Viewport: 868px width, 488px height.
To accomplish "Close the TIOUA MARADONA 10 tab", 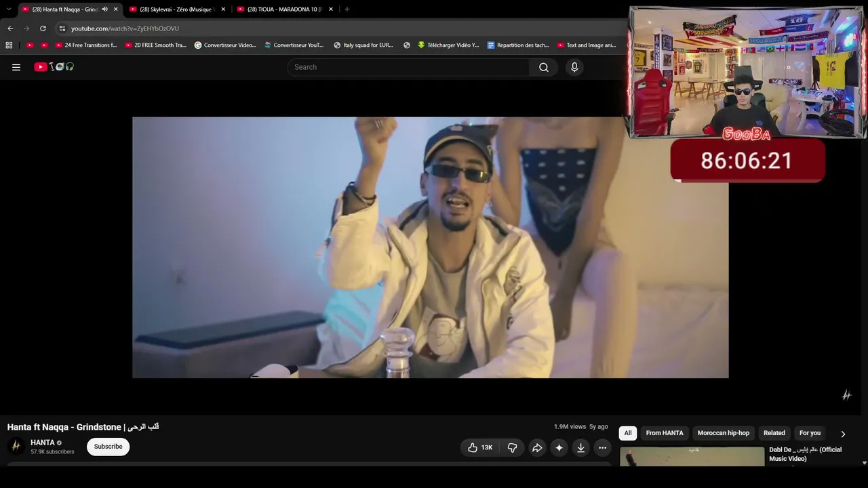I will 331,9.
